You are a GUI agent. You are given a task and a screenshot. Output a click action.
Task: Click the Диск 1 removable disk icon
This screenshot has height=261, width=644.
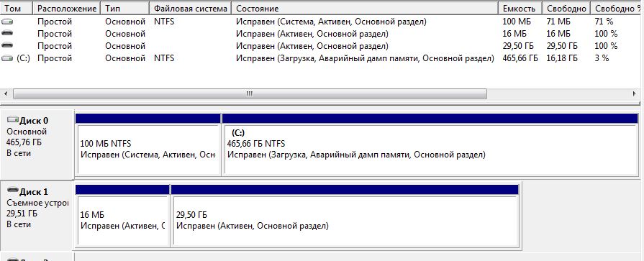13,191
